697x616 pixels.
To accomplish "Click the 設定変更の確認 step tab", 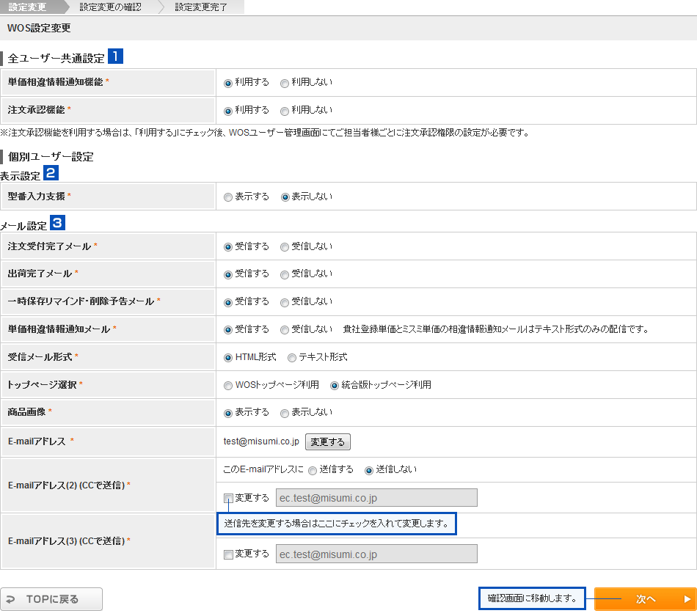I will (x=111, y=7).
